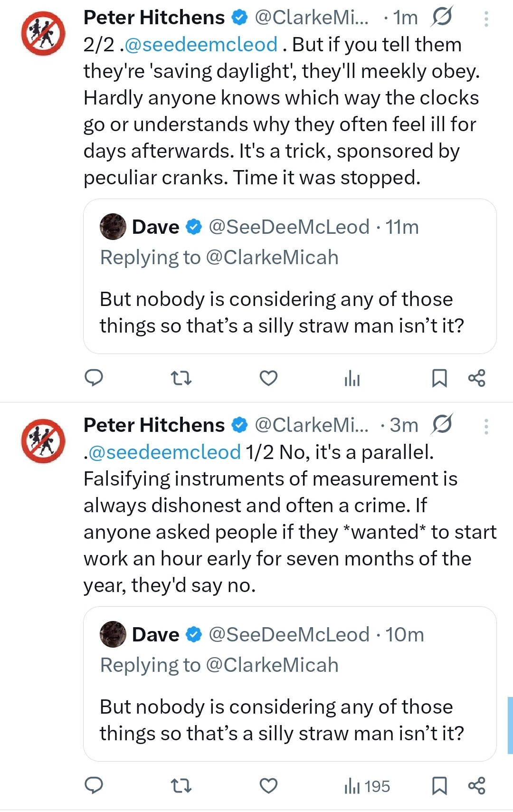This screenshot has height=812, width=513.
Task: Open more options for top tweet
Action: (x=486, y=19)
